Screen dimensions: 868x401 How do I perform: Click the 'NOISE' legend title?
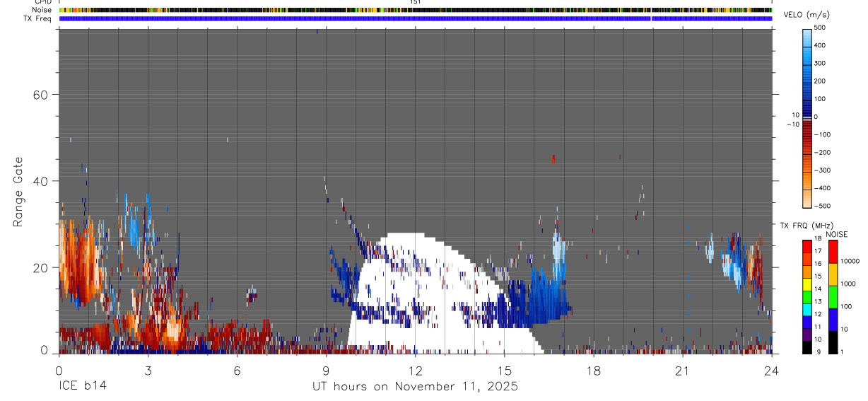click(x=837, y=234)
